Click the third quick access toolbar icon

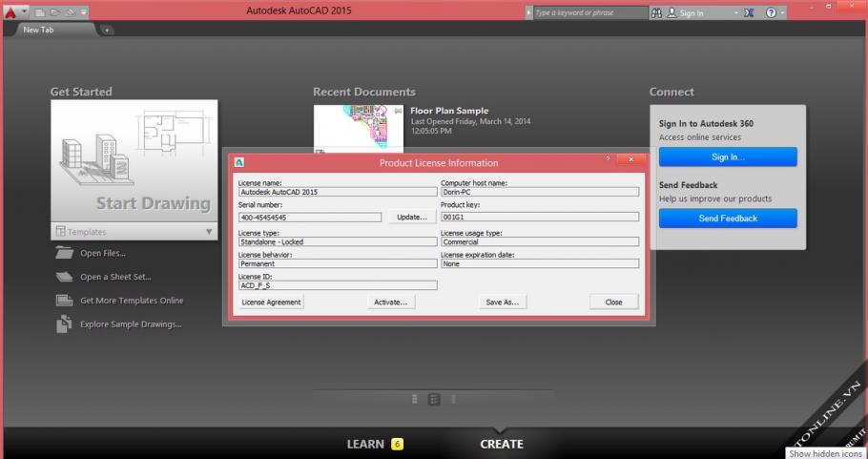tap(71, 12)
